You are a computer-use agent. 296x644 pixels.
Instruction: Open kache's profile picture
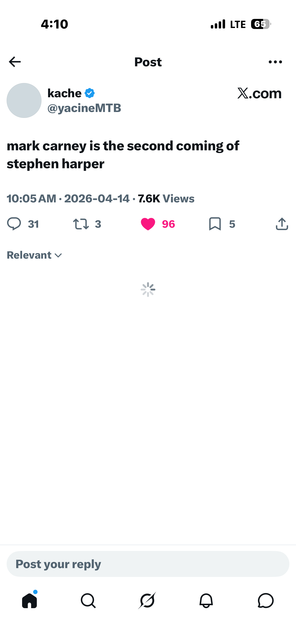click(24, 100)
